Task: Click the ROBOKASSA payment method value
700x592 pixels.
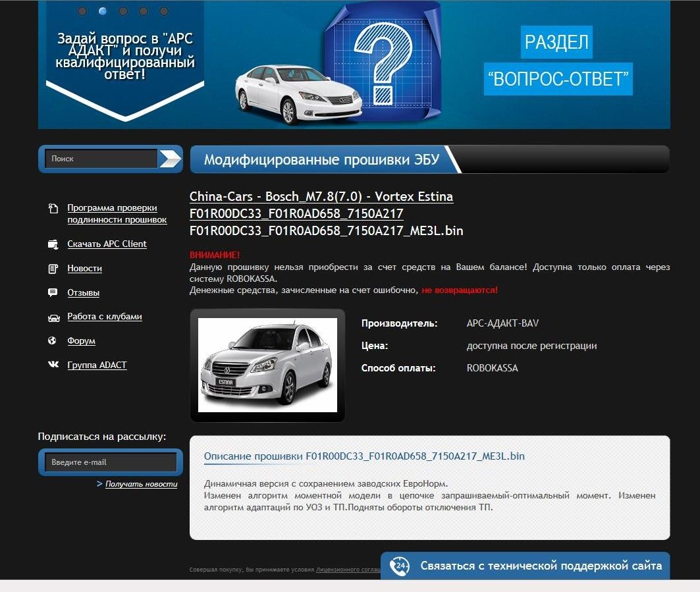Action: click(493, 368)
